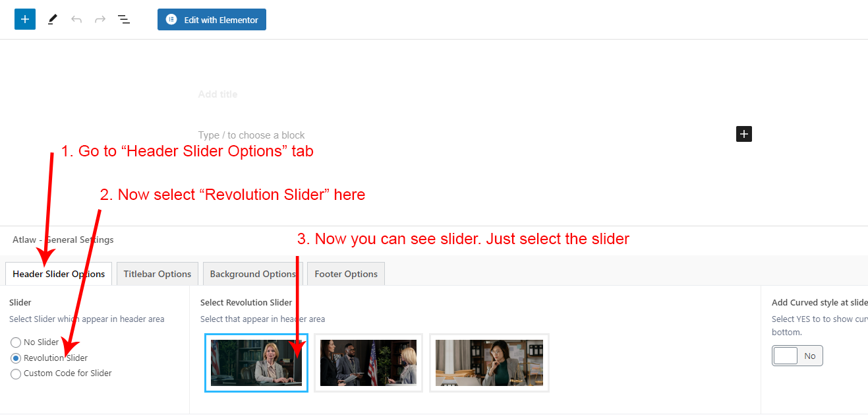This screenshot has height=417, width=868.
Task: Click the Add title field
Action: pyautogui.click(x=217, y=94)
